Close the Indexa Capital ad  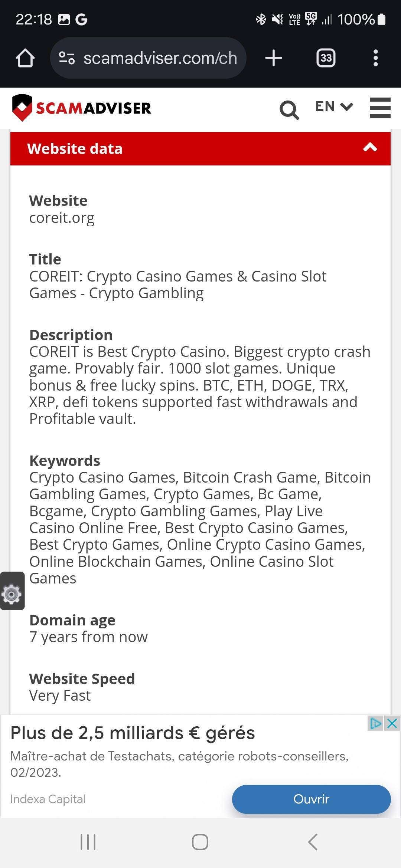point(392,723)
